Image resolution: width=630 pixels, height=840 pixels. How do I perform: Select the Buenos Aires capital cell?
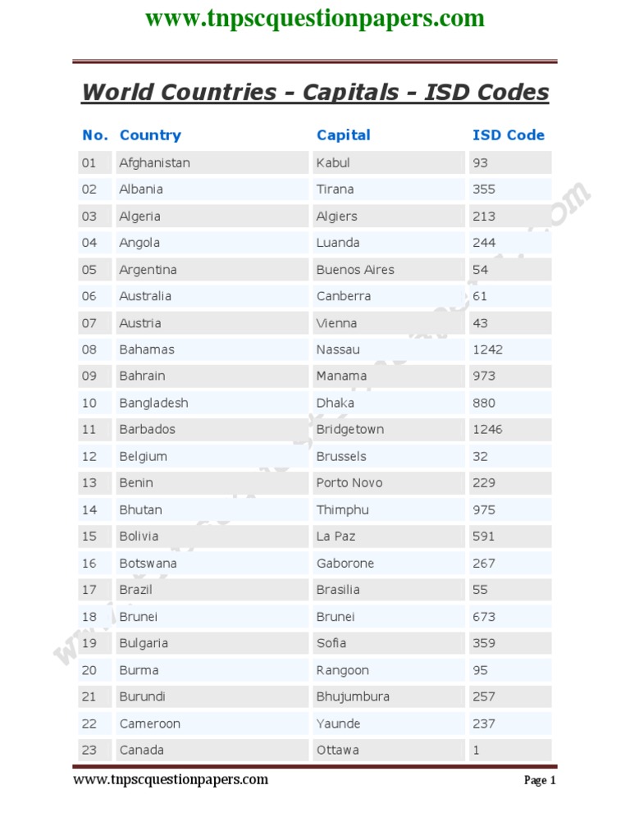(x=355, y=269)
